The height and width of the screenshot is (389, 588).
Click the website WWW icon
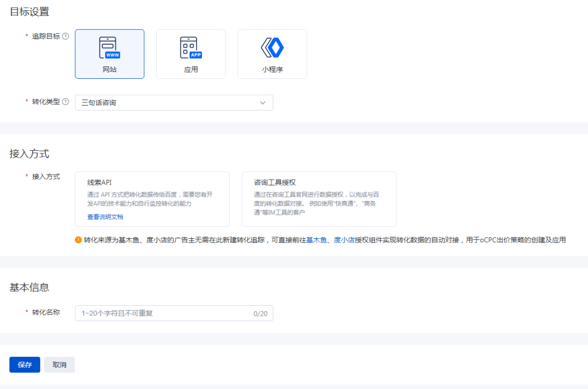pyautogui.click(x=109, y=48)
